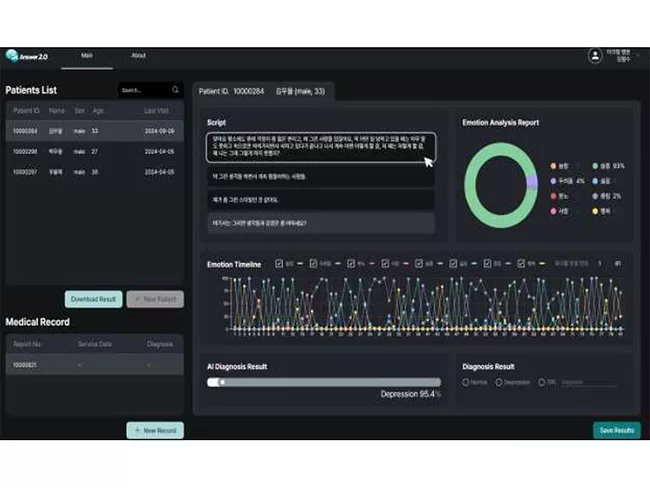Click the Save Results button
The image size is (650, 488).
(x=616, y=430)
